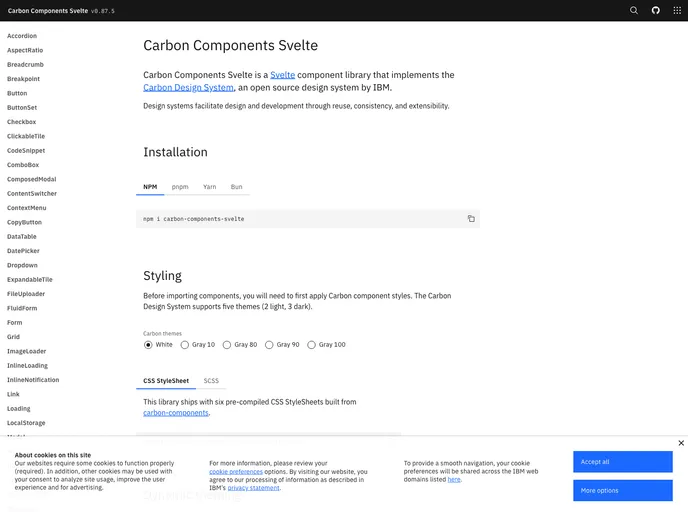Open the Carbon Design System link
The height and width of the screenshot is (512, 688).
(188, 88)
